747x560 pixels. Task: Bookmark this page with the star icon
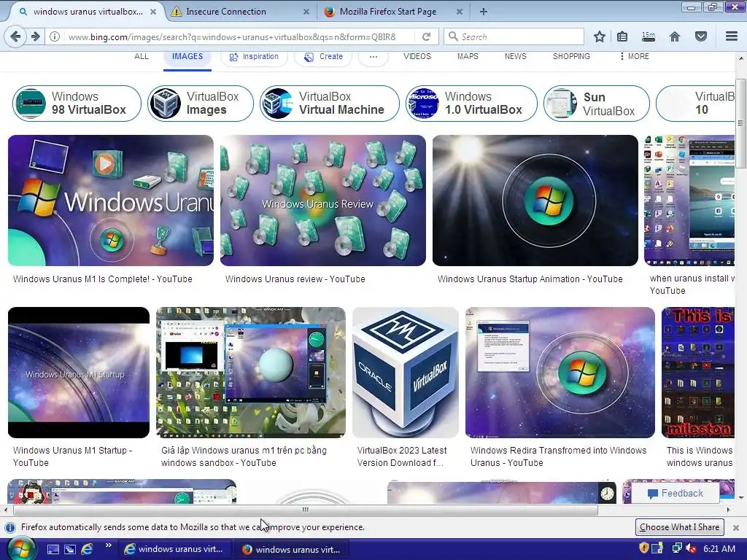pos(600,36)
